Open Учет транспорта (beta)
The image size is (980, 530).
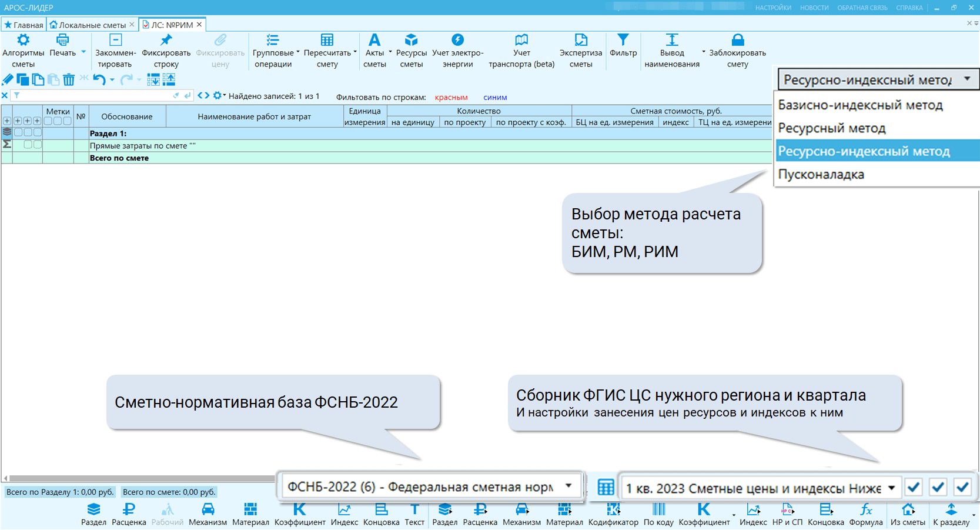pos(521,51)
